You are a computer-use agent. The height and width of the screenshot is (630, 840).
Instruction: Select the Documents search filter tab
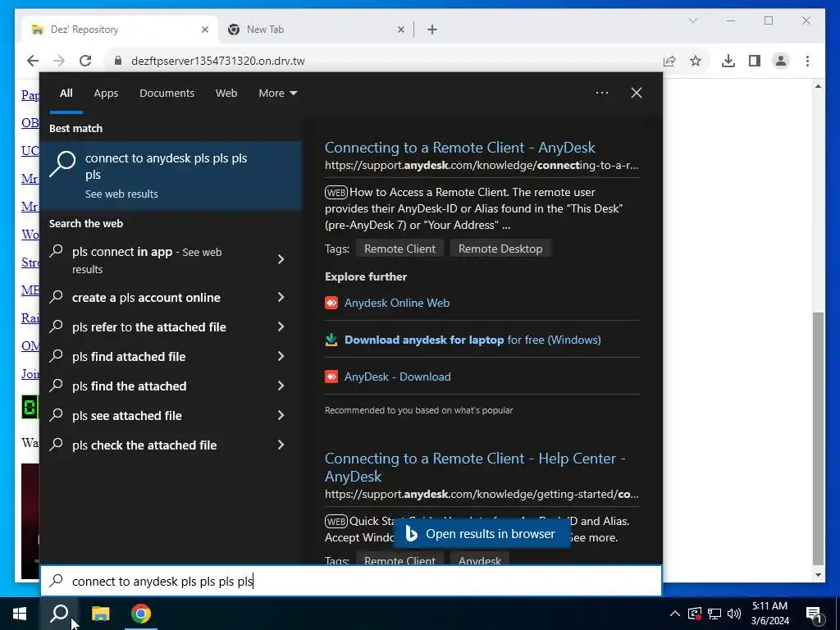[x=167, y=94]
